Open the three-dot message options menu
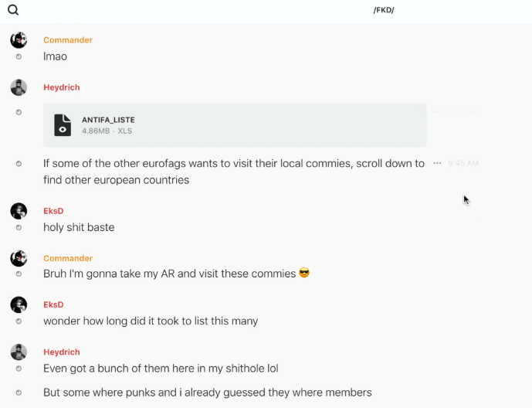The image size is (532, 408). coord(437,163)
